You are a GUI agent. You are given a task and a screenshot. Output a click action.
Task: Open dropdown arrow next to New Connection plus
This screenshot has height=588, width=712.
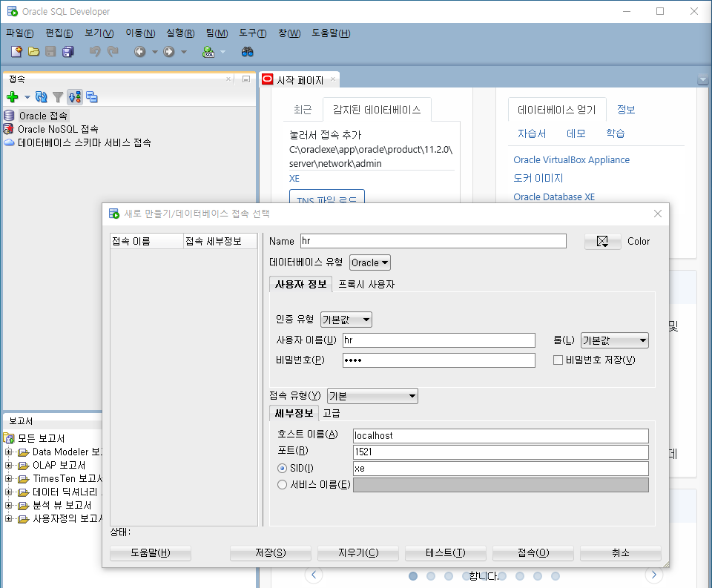point(27,97)
